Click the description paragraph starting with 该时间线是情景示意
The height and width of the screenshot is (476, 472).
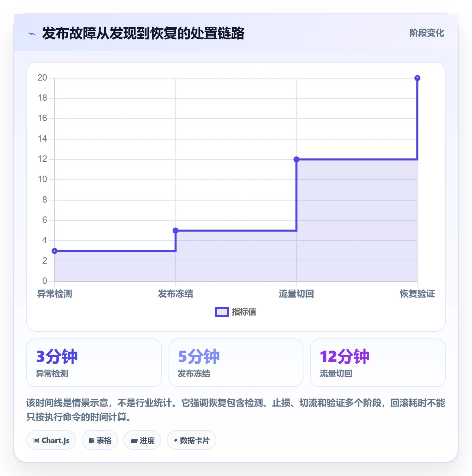[x=236, y=410]
